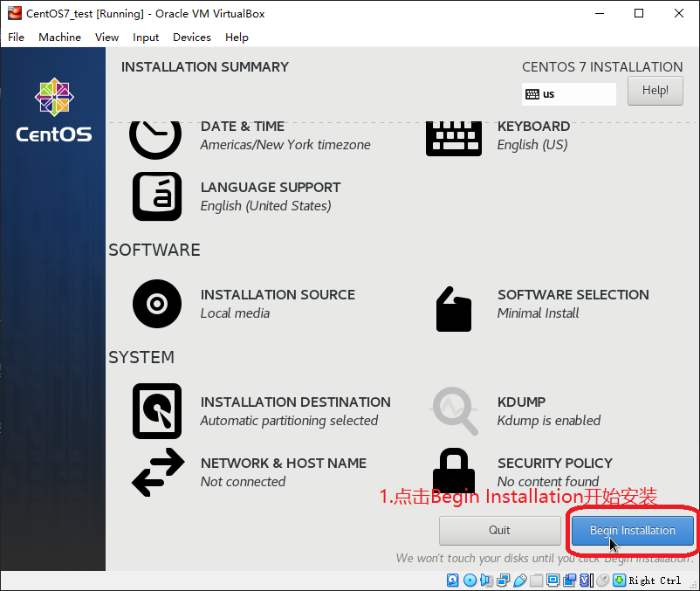Open the Help menu
700x591 pixels.
tap(237, 37)
